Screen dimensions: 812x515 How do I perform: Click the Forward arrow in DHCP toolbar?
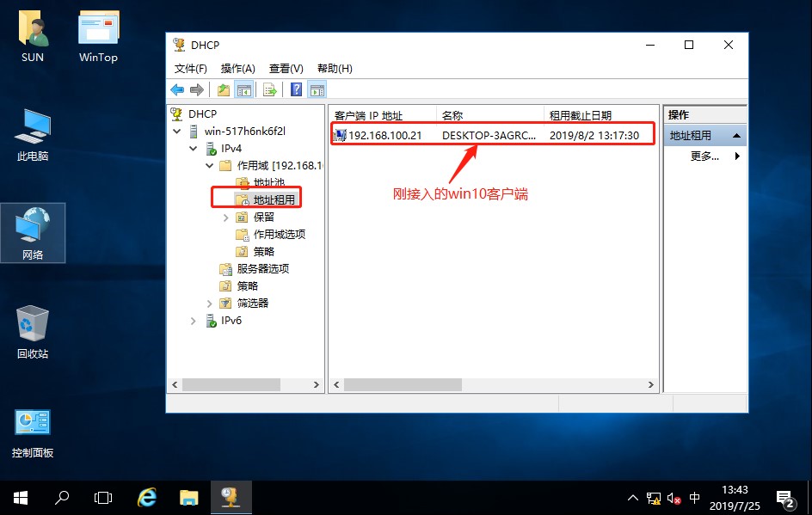(197, 89)
